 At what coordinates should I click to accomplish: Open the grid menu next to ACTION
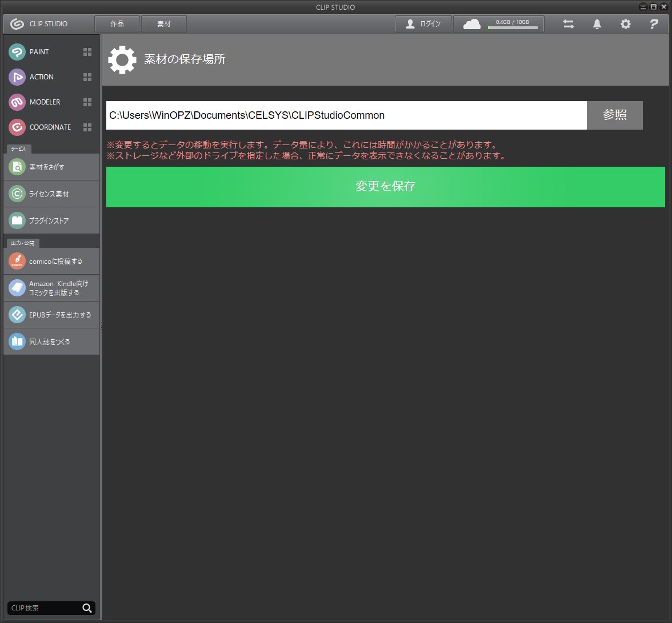[87, 77]
